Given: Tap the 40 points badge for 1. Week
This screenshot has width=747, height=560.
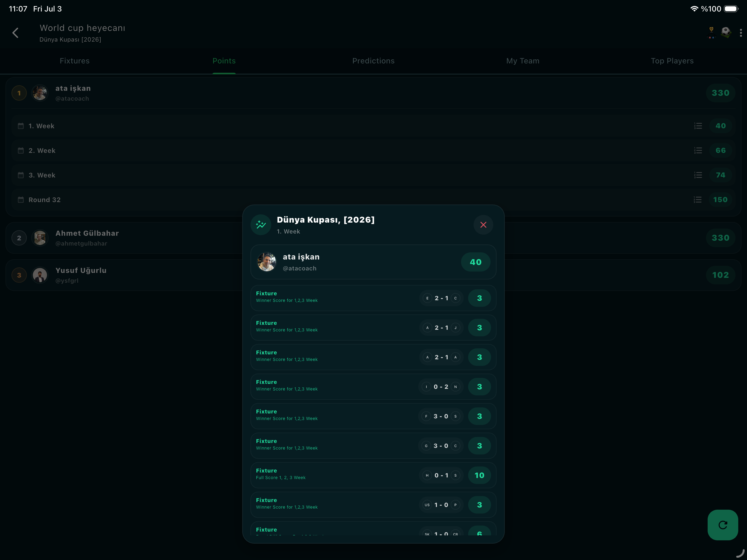Looking at the screenshot, I should pos(720,126).
